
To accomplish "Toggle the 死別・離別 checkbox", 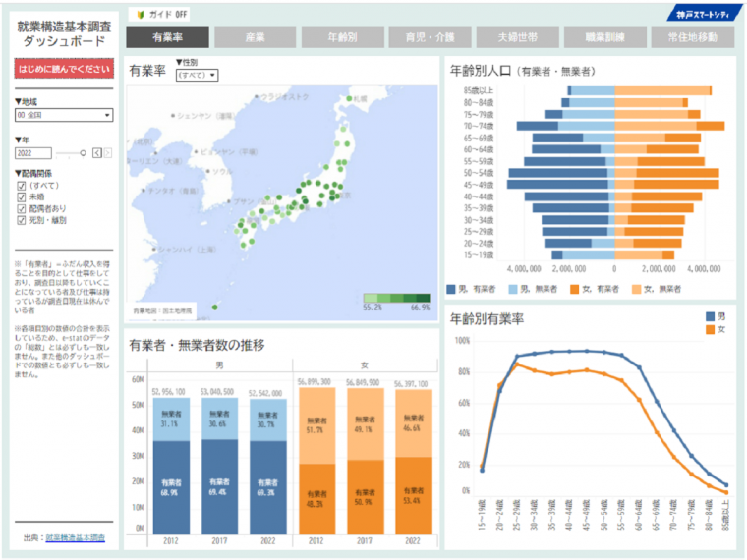I will click(x=22, y=220).
